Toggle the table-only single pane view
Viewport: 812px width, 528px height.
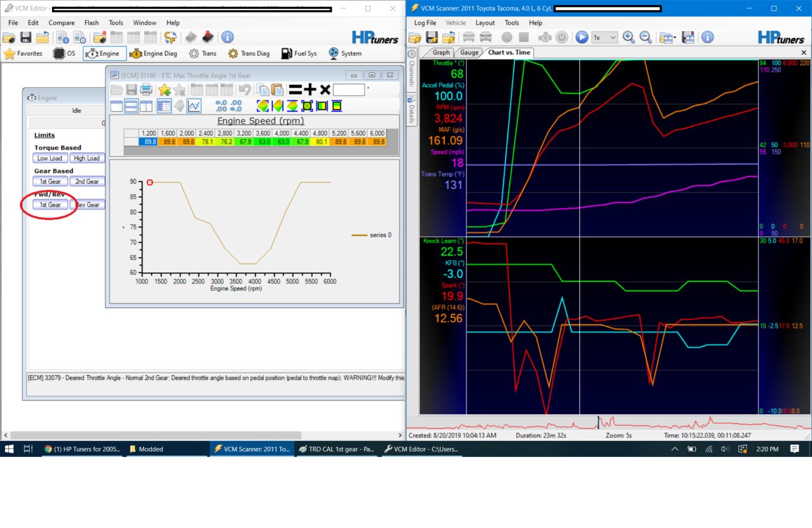(x=117, y=106)
